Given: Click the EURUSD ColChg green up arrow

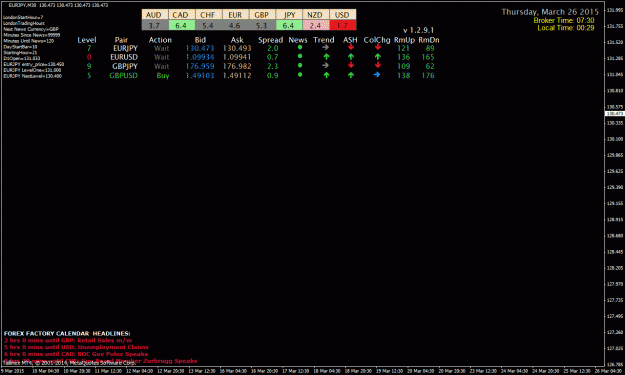Looking at the screenshot, I should pos(377,57).
